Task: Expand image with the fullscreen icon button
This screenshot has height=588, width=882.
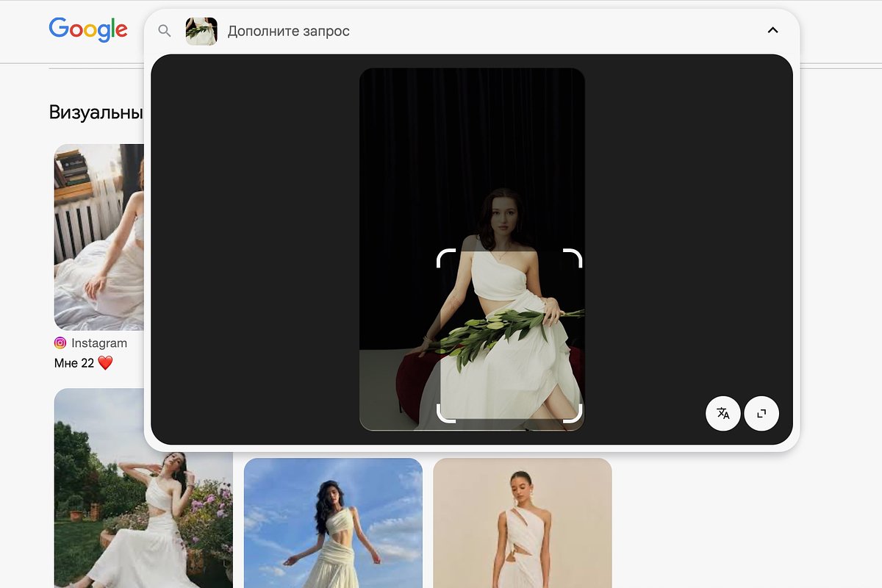Action: click(761, 413)
